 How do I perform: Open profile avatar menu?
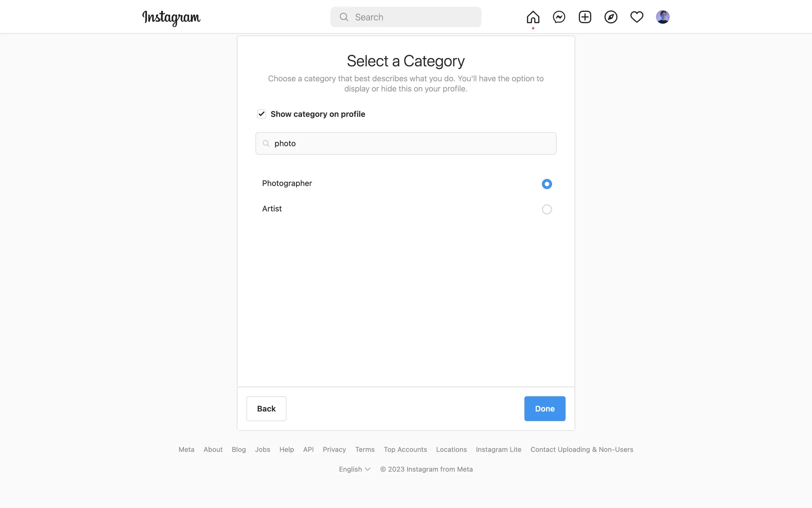(662, 17)
